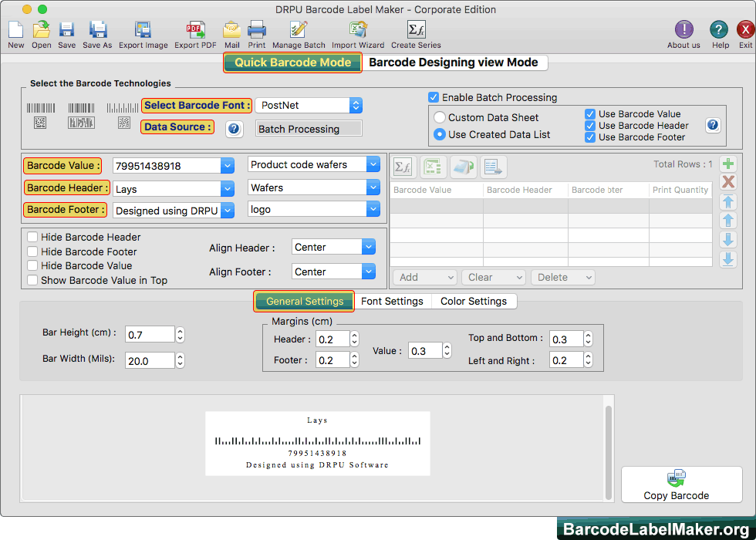Screen dimensions: 756x540
Task: Enable the Hide Barcode Footer checkbox
Action: (32, 251)
